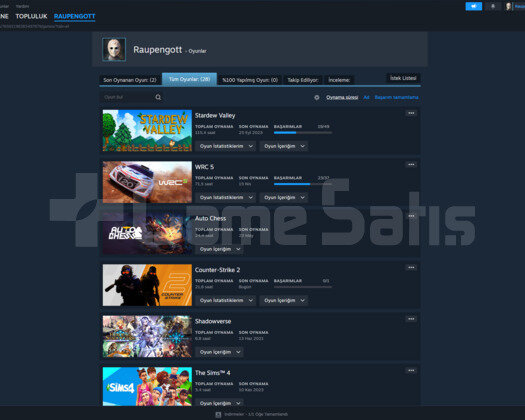525x420 pixels.
Task: Open the %100 Yapılmış Oyun tab
Action: [x=250, y=80]
